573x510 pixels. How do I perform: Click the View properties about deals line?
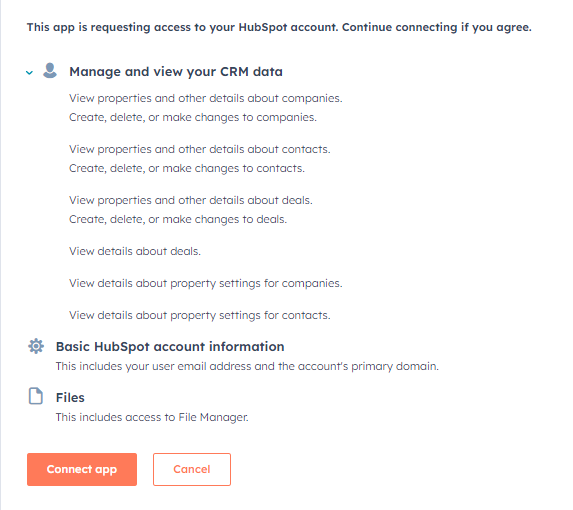point(191,200)
